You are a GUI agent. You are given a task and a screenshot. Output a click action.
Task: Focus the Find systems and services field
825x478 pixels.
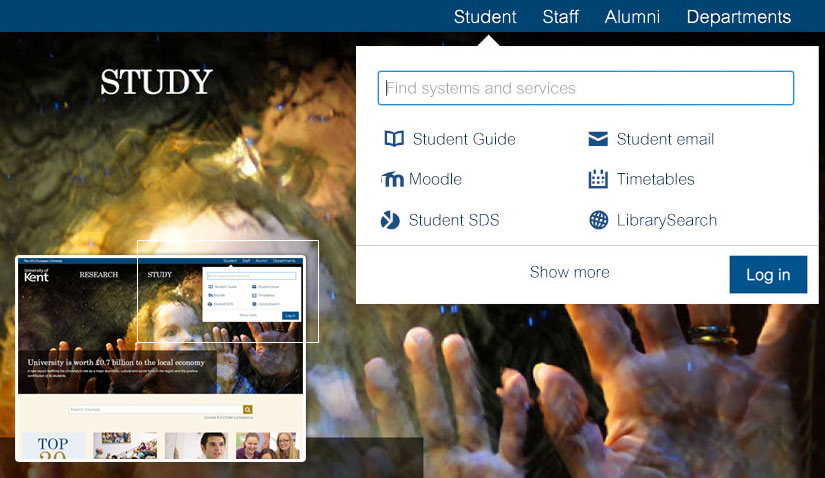click(586, 88)
